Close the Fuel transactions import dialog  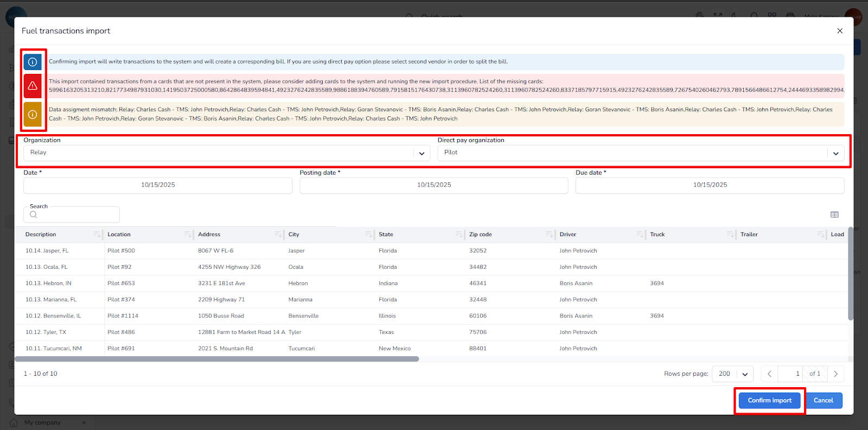pos(840,31)
